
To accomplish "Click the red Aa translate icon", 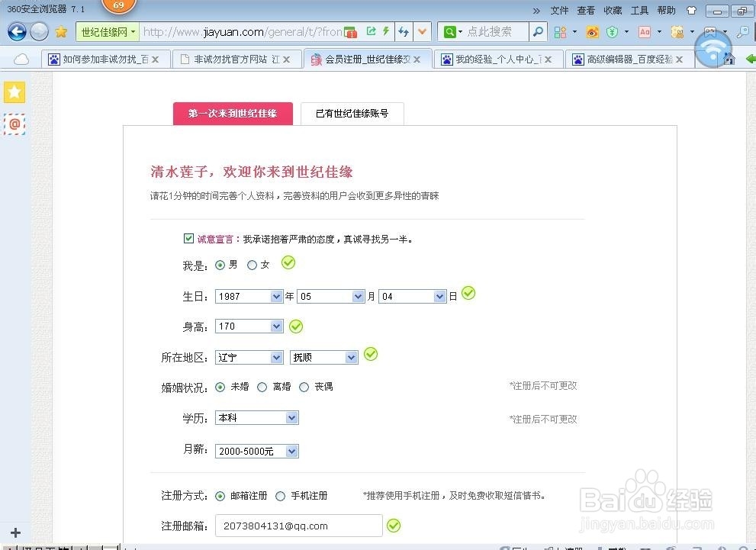I will coord(645,32).
